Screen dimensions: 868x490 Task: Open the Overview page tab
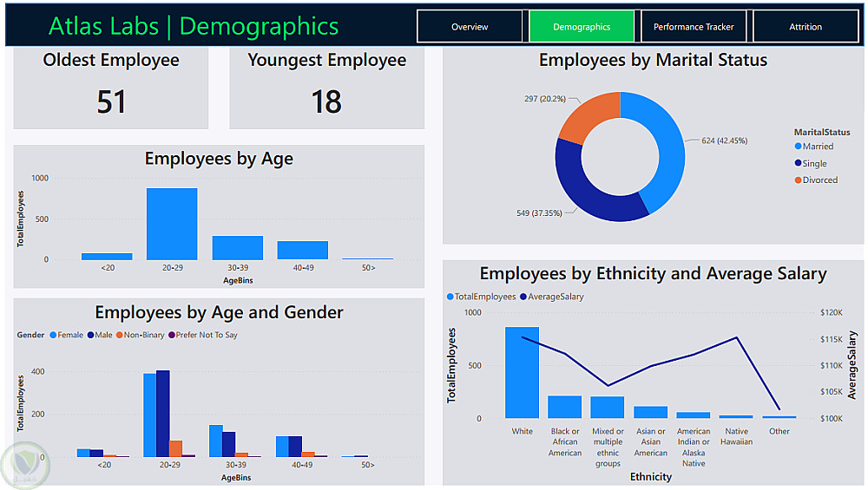point(470,27)
